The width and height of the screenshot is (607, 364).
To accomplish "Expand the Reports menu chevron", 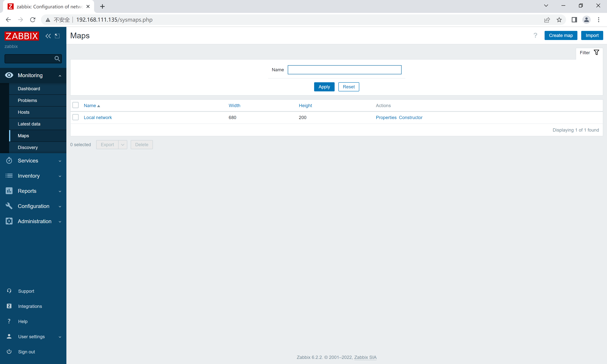I will pos(60,191).
